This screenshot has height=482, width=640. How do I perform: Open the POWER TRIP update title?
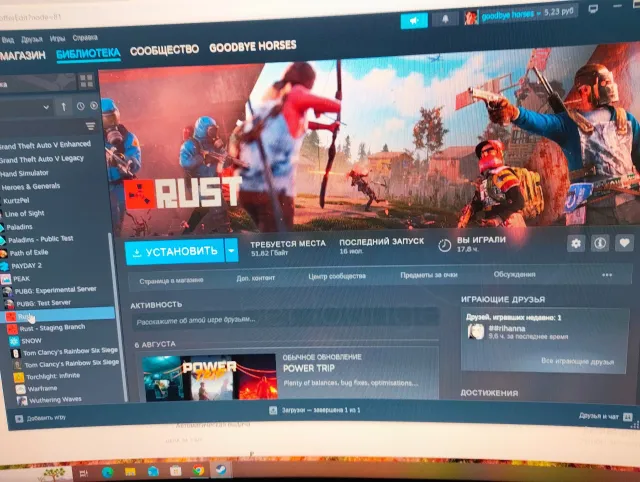[309, 369]
